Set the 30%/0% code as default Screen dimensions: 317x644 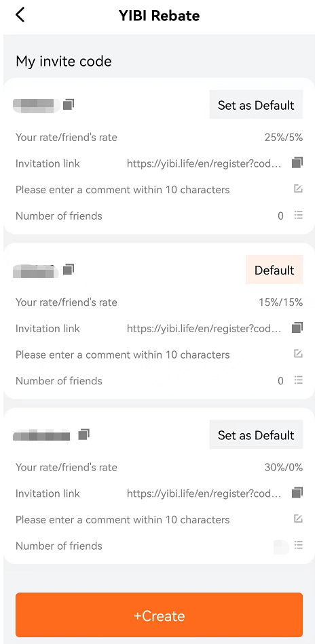[256, 435]
